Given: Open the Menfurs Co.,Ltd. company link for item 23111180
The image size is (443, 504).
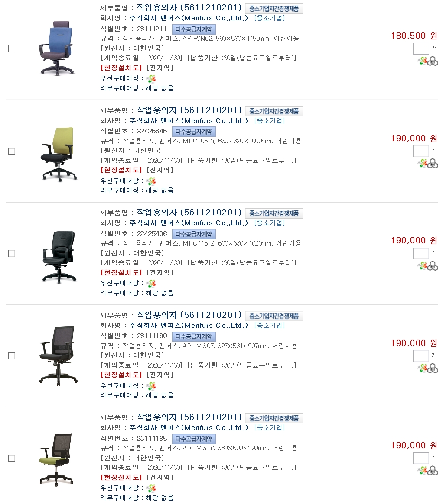Looking at the screenshot, I should (189, 325).
